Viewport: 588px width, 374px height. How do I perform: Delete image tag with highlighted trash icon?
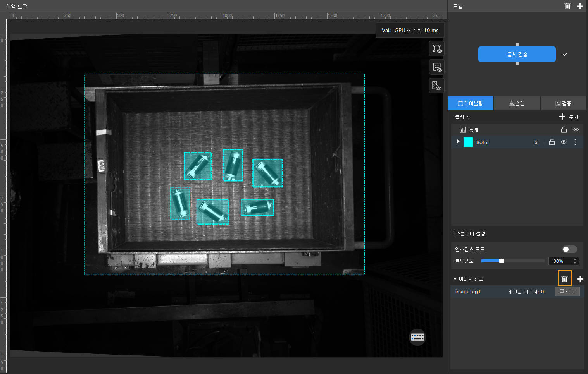click(x=564, y=279)
